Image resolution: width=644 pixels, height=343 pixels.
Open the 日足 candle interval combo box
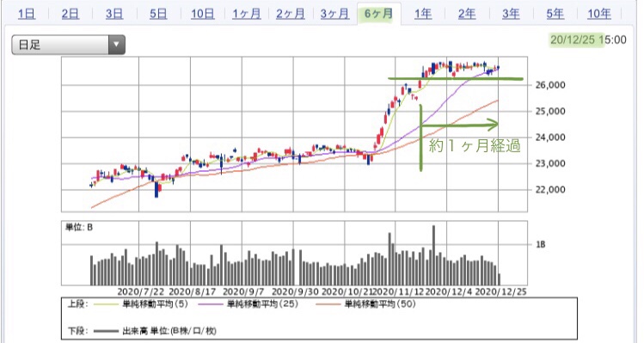[x=68, y=45]
